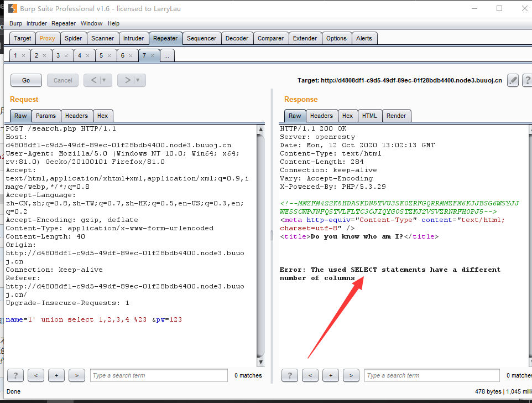The height and width of the screenshot is (403, 532).
Task: Go back to previous request in history
Action: [x=93, y=80]
